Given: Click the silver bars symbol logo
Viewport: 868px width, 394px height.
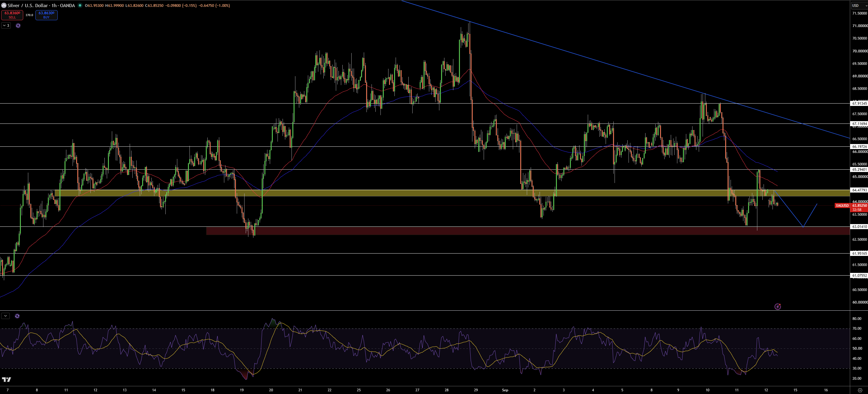Looking at the screenshot, I should [x=4, y=5].
